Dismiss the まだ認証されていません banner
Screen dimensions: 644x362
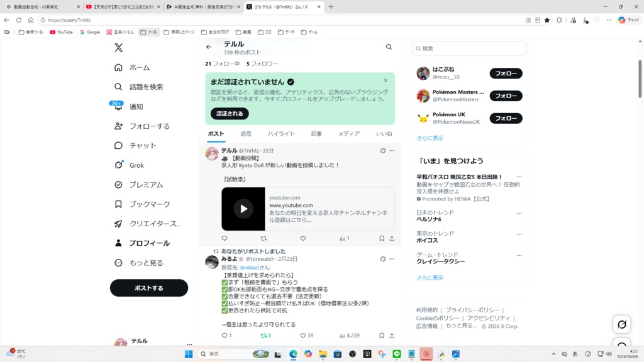[x=386, y=80]
